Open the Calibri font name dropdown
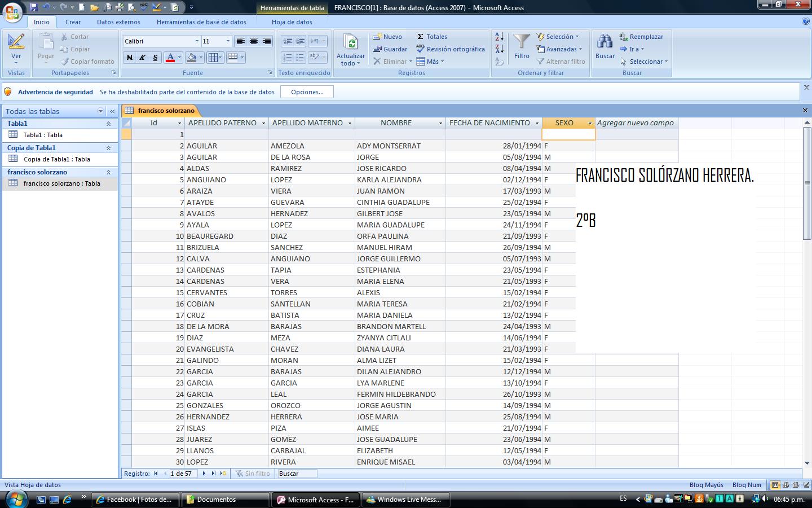Image resolution: width=812 pixels, height=508 pixels. click(x=197, y=41)
